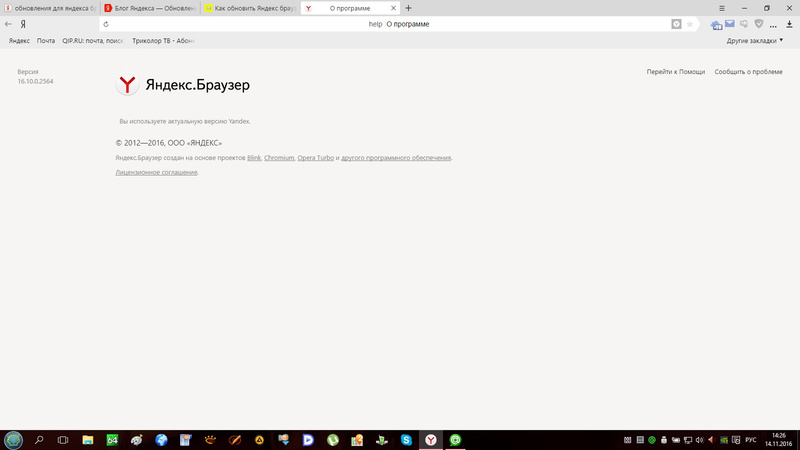Open the 'Яндекс' bookmark

point(19,41)
